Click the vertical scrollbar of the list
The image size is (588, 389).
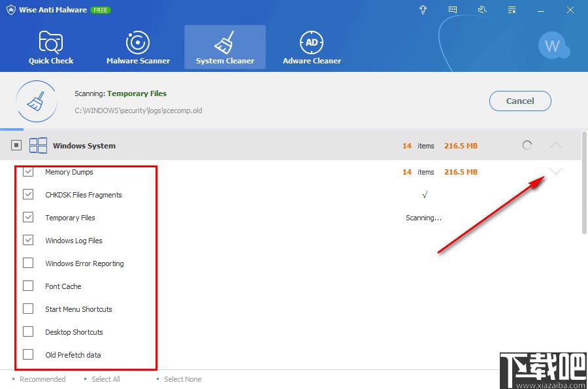pos(584,182)
